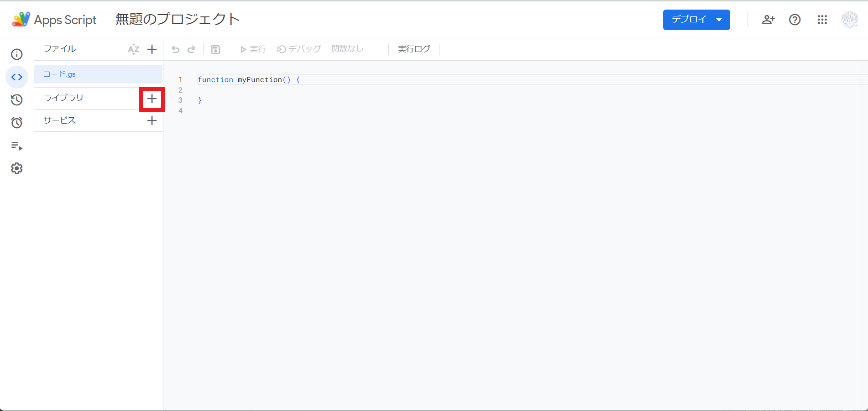Open the Executions list
Image resolution: width=868 pixels, height=411 pixels.
coord(16,146)
